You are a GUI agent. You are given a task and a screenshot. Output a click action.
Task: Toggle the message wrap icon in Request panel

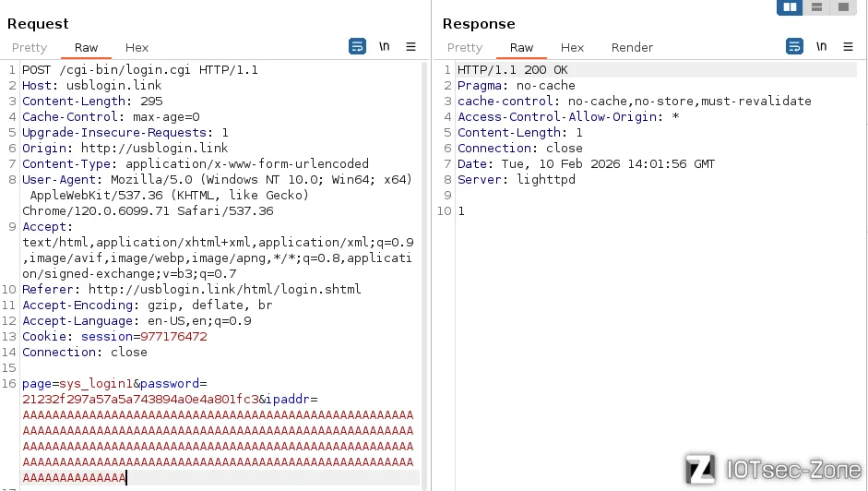357,47
